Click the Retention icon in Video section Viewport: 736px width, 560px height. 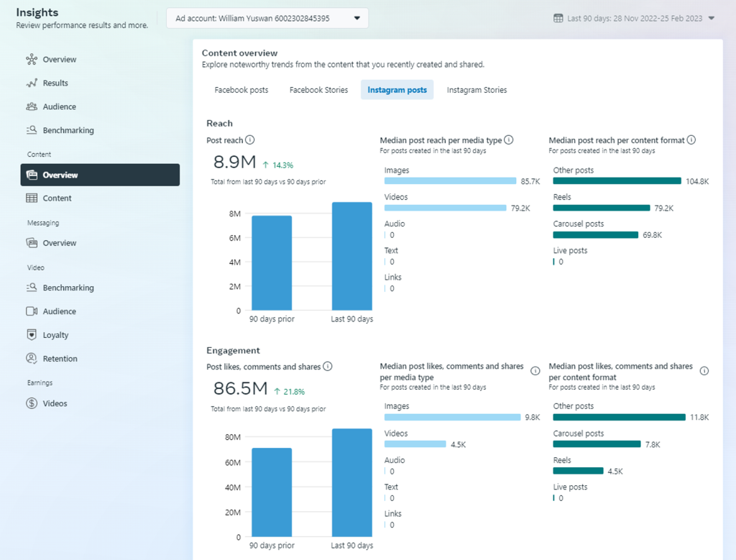(x=32, y=359)
